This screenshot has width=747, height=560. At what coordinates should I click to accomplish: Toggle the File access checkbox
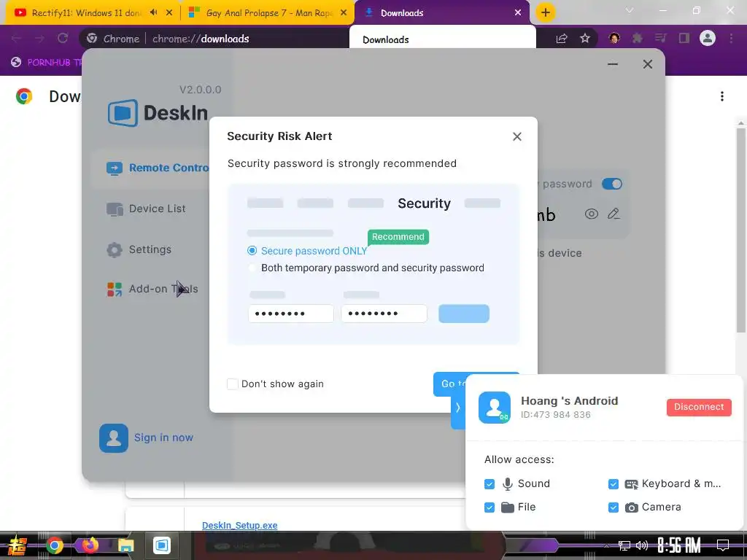pyautogui.click(x=489, y=507)
